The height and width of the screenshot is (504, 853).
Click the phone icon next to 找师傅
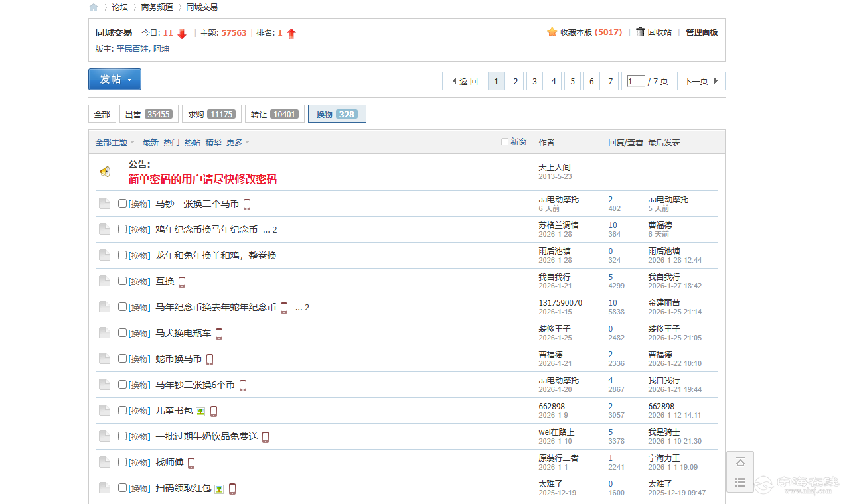tap(191, 462)
